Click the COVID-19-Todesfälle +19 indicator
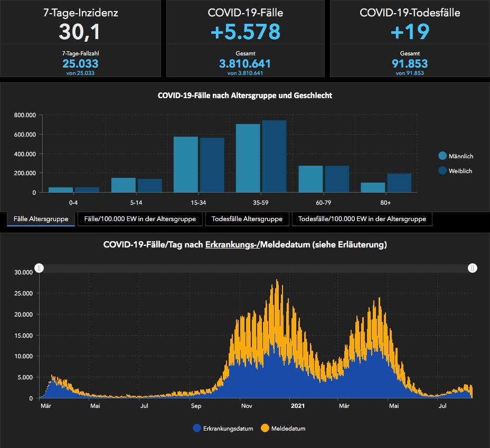The height and width of the screenshot is (448, 490). [410, 32]
